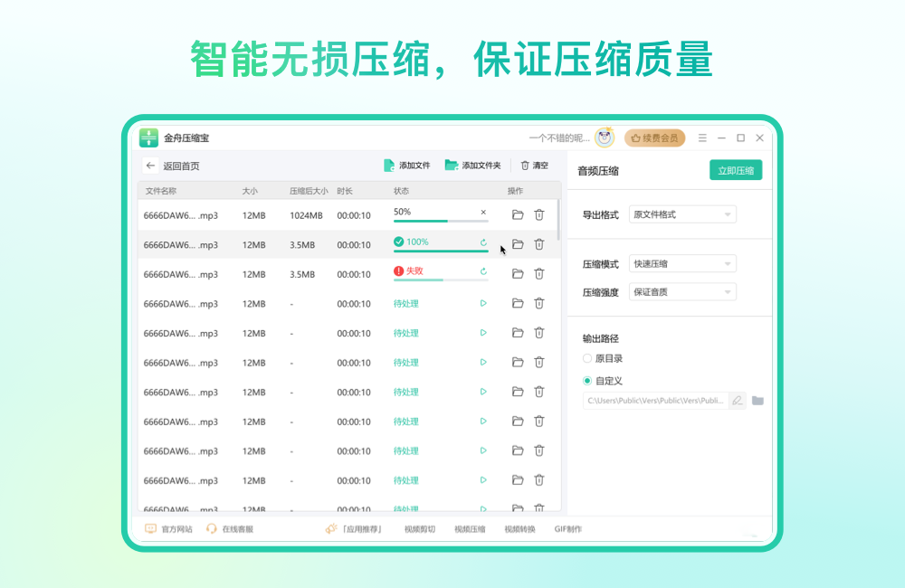Image resolution: width=905 pixels, height=588 pixels.
Task: Expand the 压缩模式 mode dropdown
Action: pos(682,263)
